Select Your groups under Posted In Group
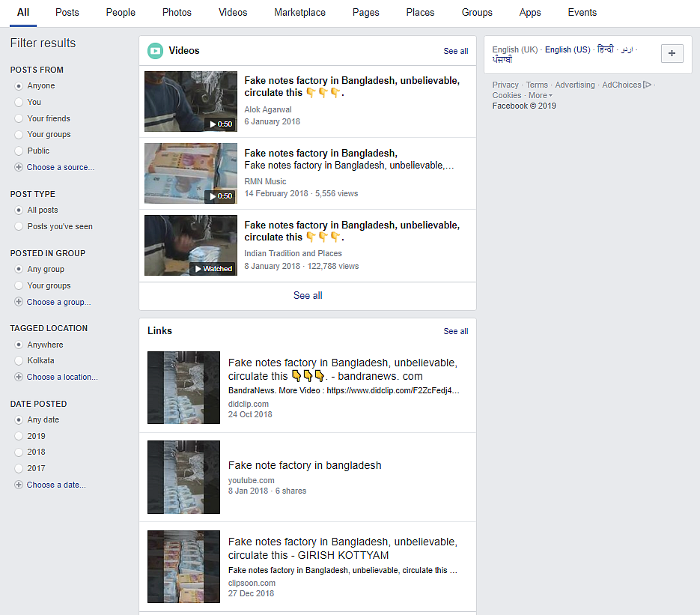This screenshot has height=615, width=700. [x=19, y=285]
